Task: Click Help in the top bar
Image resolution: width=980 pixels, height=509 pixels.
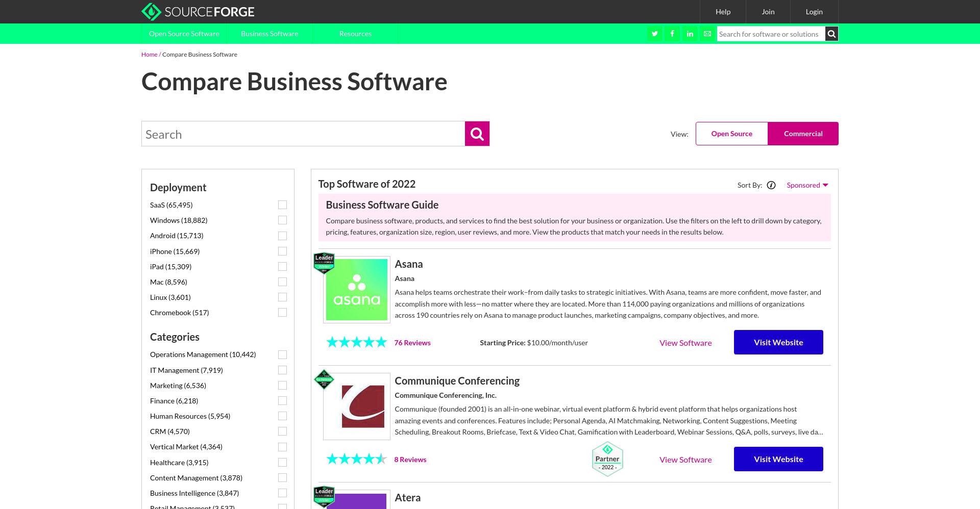Action: 723,12
